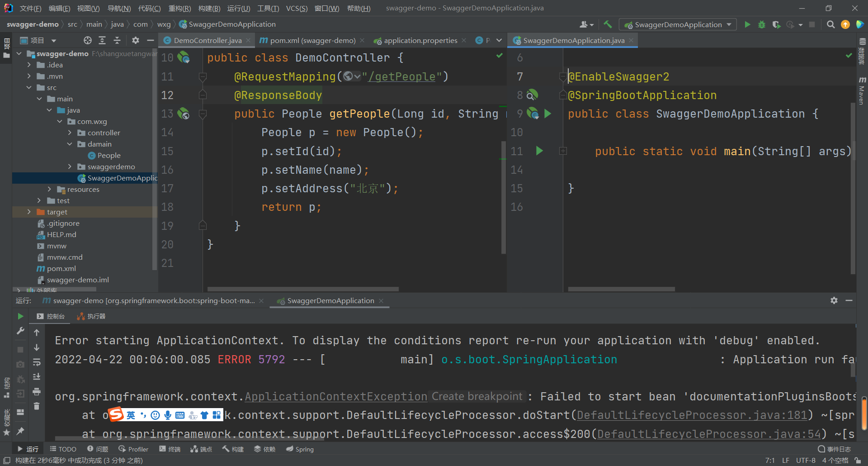Click Create breakpoint in the console
Image resolution: width=868 pixels, height=466 pixels.
477,396
